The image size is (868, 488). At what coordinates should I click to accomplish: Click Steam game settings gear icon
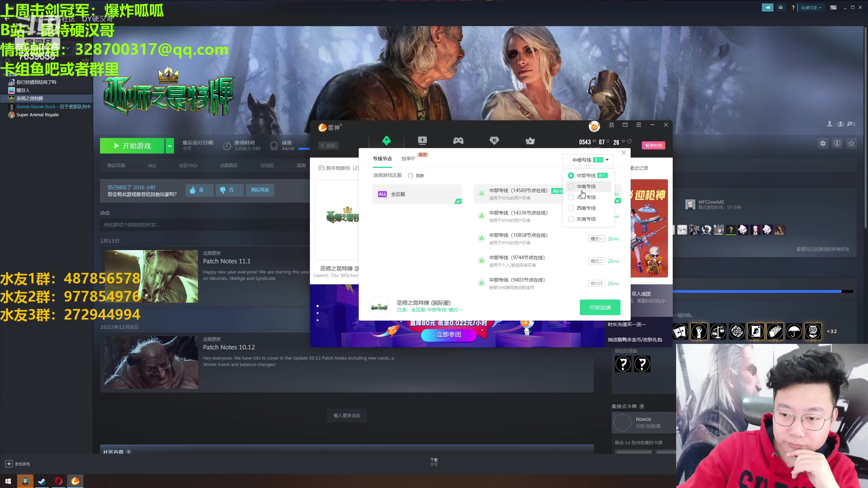coord(823,143)
